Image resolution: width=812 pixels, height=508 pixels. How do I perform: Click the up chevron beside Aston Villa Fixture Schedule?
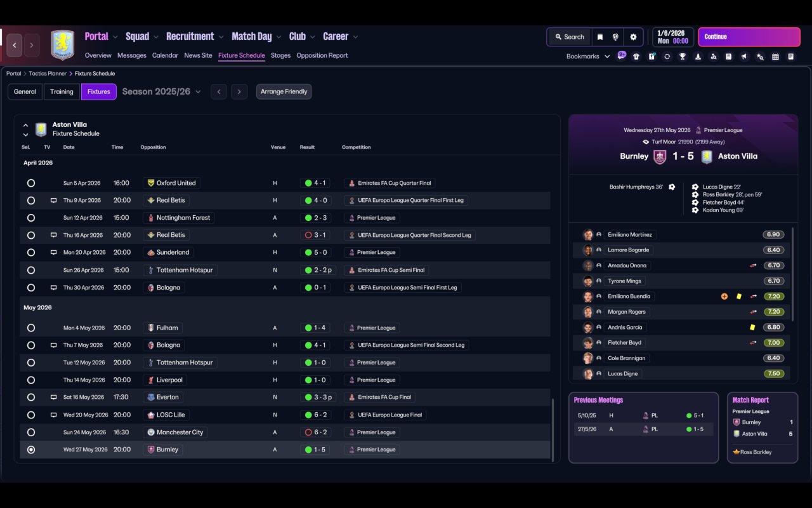coord(25,125)
